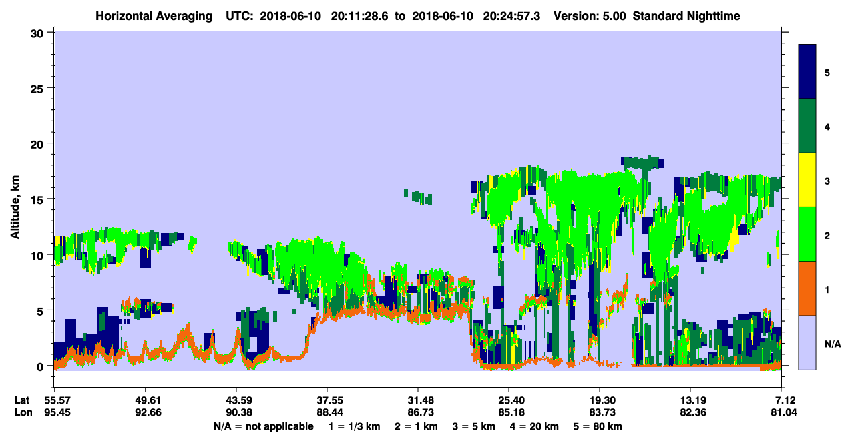Click the yellow 3 colorbar segment
The width and height of the screenshot is (868, 445).
(x=807, y=180)
